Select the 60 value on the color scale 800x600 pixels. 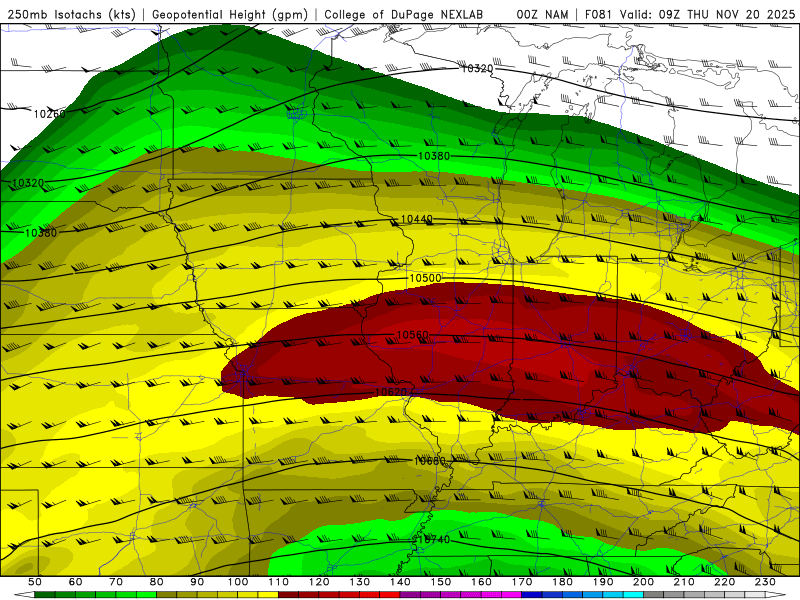76,582
